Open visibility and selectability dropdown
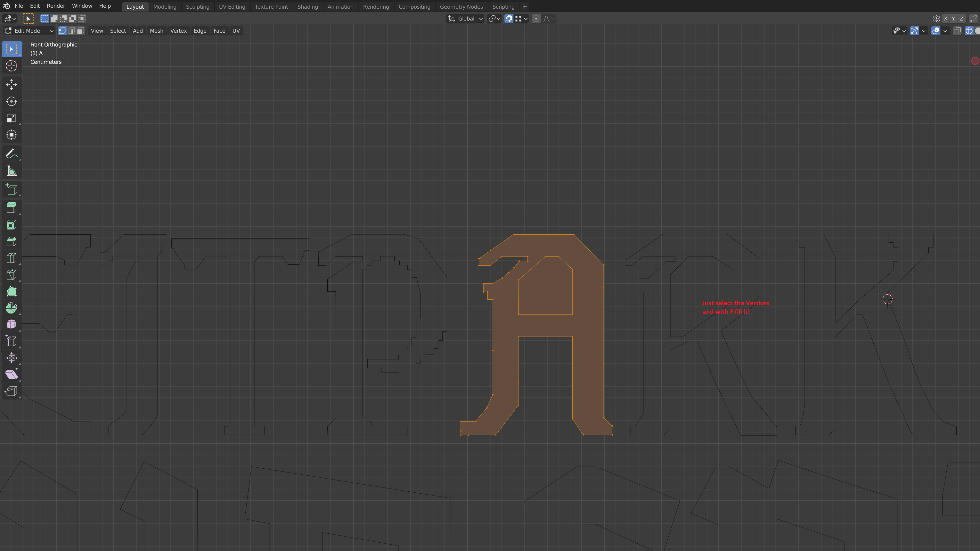Viewport: 980px width, 551px height. 899,31
